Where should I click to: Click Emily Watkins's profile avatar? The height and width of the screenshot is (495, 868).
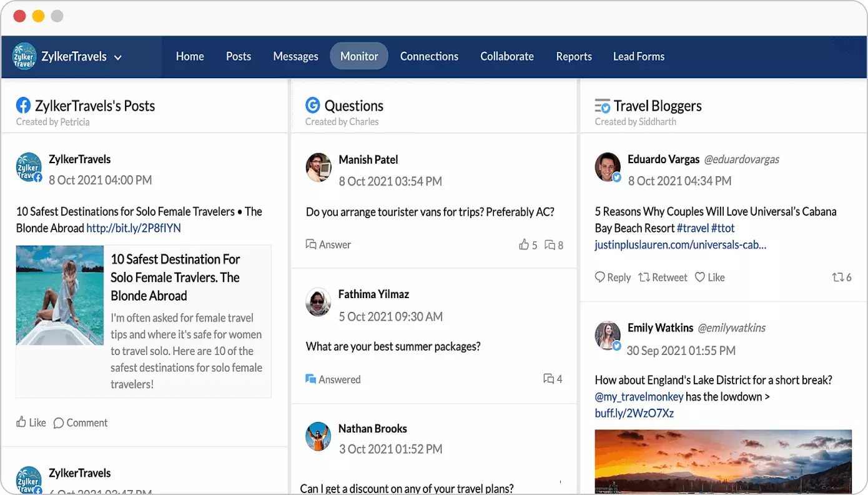pos(608,336)
